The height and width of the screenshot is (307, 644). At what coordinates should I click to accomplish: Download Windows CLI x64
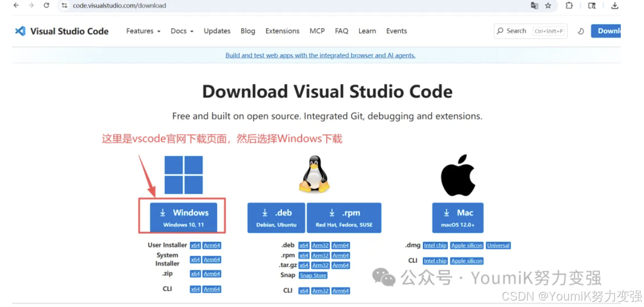coord(195,289)
